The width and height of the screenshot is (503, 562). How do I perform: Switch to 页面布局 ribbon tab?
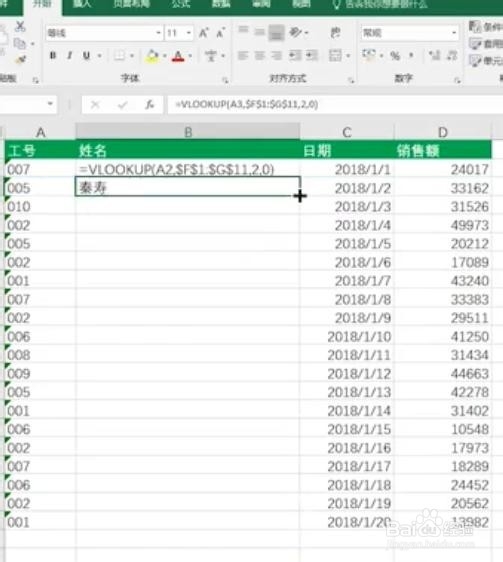pyautogui.click(x=131, y=4)
